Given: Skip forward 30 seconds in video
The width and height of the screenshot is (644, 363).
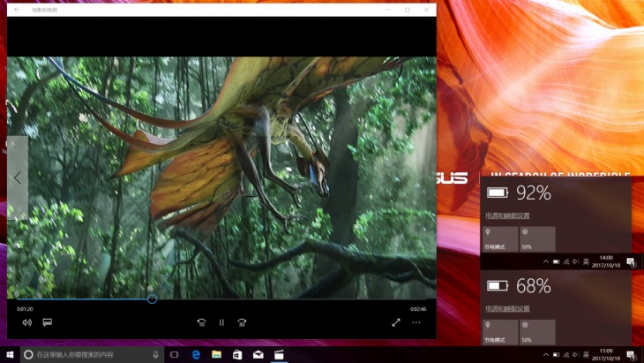Looking at the screenshot, I should click(x=242, y=323).
